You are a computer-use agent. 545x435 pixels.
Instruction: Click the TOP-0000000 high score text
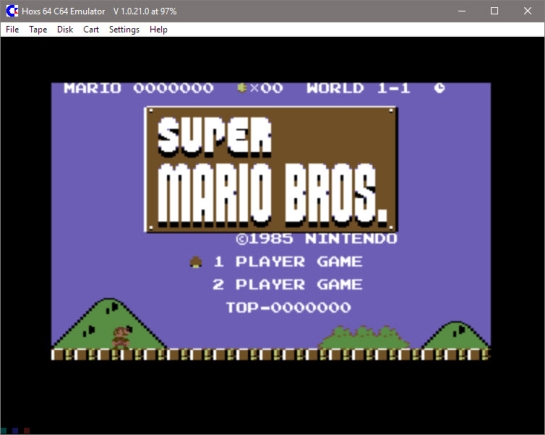click(x=288, y=307)
